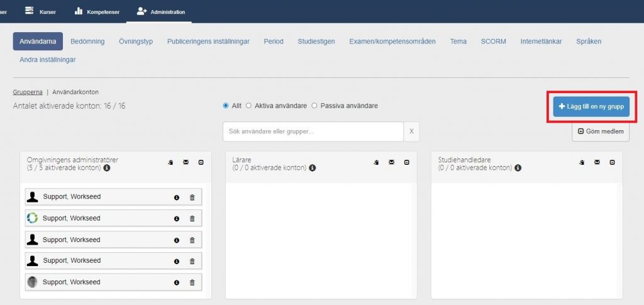Select the Allt radio button
The image size is (644, 305).
click(x=226, y=106)
